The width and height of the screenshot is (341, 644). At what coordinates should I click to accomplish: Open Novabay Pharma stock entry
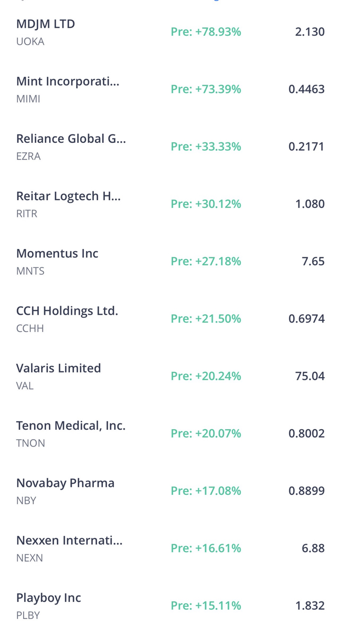170,491
